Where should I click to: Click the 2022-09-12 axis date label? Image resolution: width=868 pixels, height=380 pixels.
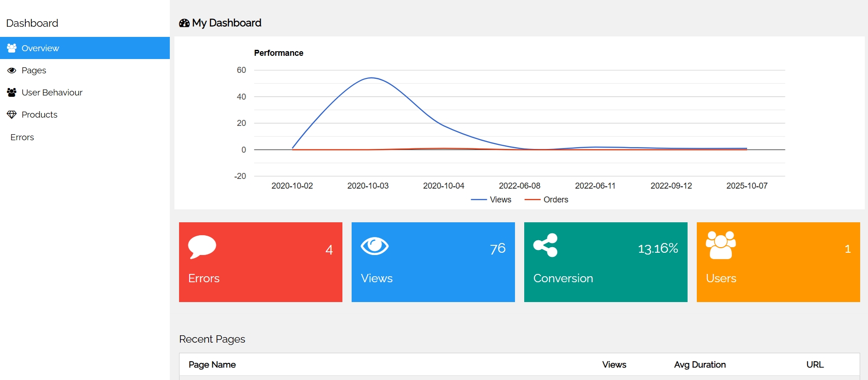671,186
